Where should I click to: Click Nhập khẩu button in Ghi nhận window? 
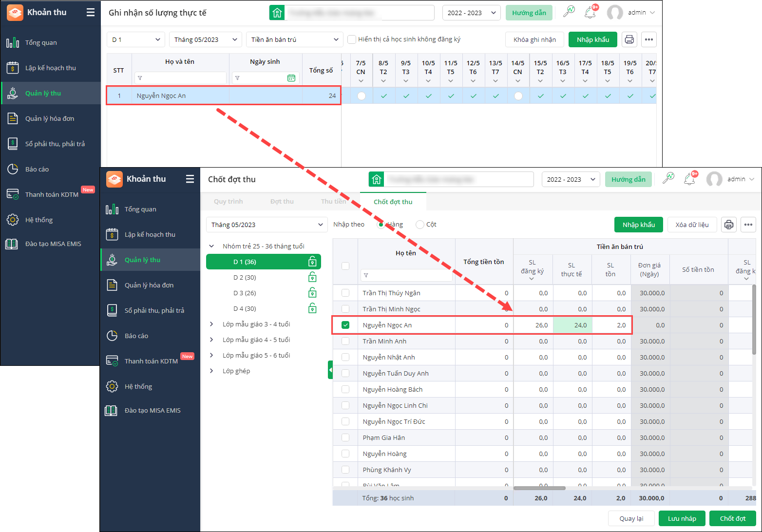[593, 39]
